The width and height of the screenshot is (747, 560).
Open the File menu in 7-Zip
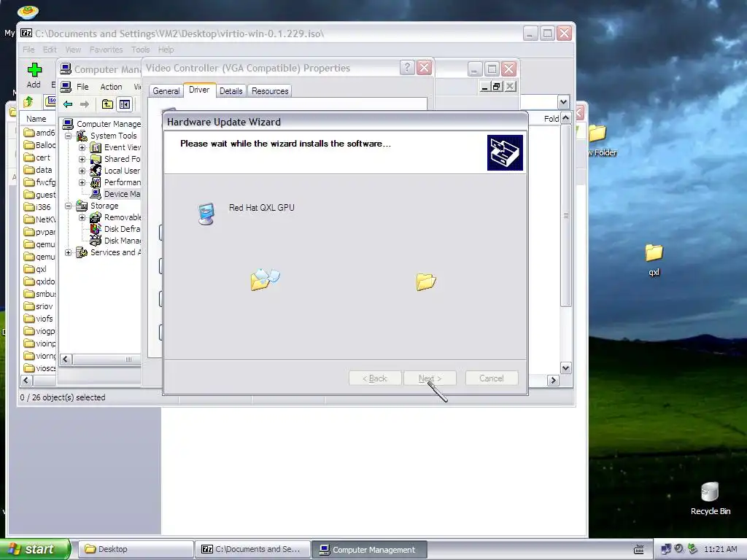coord(28,50)
